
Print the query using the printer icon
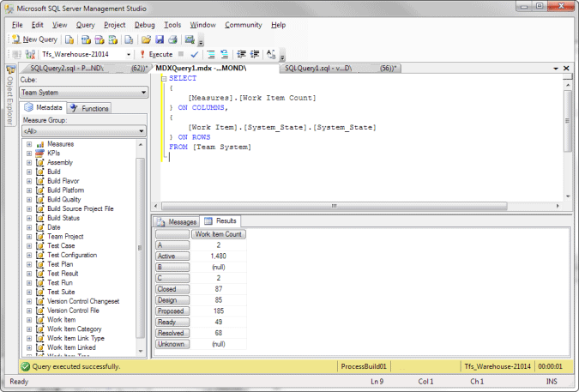172,39
